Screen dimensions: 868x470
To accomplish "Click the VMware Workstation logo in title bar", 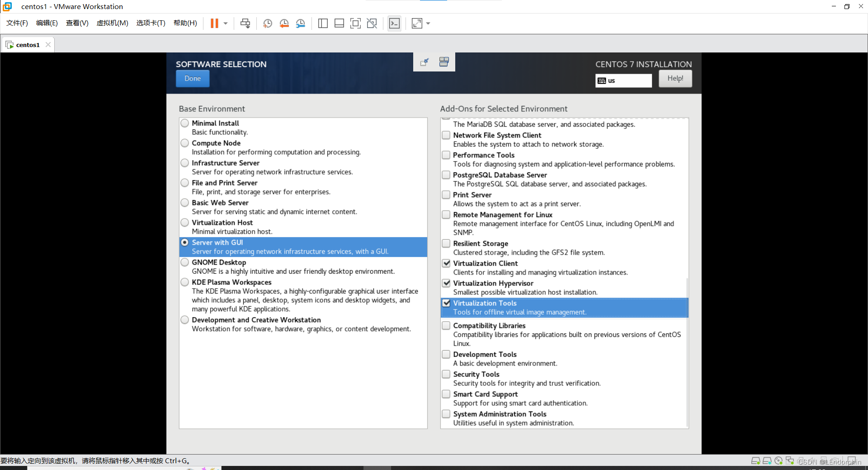I will [x=7, y=6].
